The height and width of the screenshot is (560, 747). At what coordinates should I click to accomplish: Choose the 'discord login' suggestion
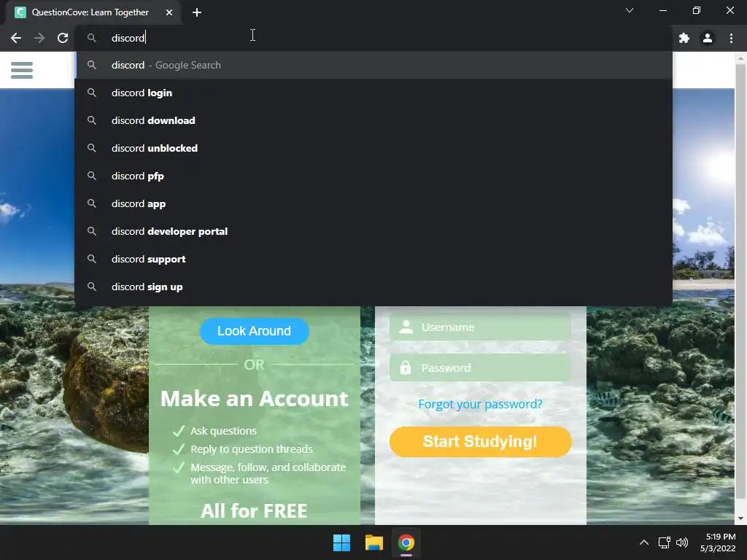[374, 93]
